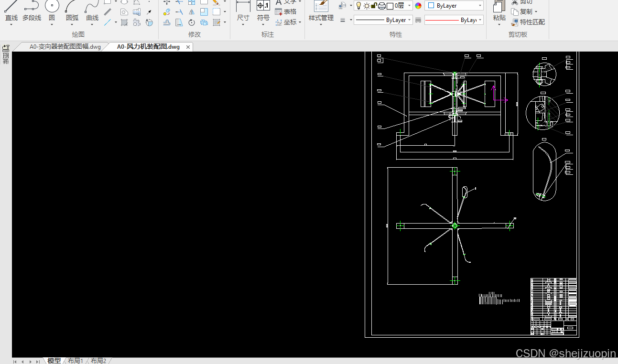Go to previous layout tab arrow
The width and height of the screenshot is (618, 364).
tap(22, 362)
